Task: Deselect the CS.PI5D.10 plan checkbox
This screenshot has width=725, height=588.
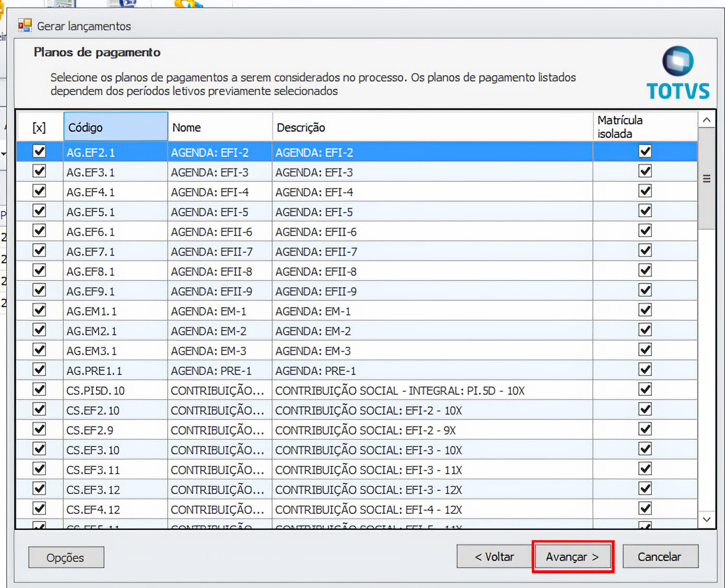Action: coord(39,390)
